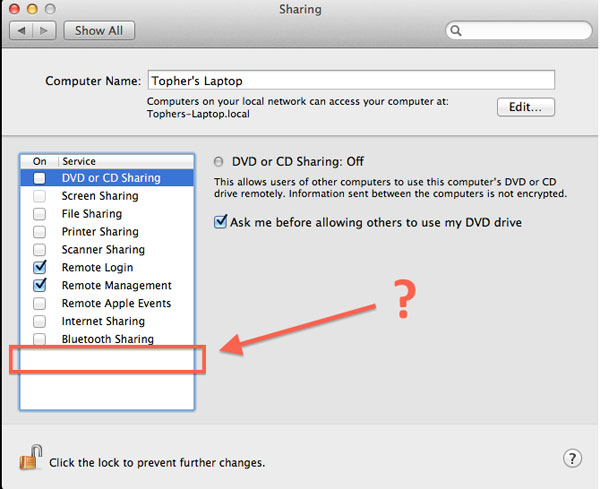The width and height of the screenshot is (600, 489).
Task: Open help with the question mark button
Action: (572, 459)
